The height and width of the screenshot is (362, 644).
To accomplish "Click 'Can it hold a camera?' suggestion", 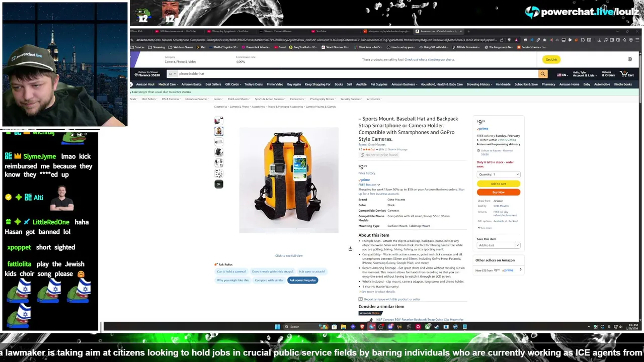I will pyautogui.click(x=231, y=271).
